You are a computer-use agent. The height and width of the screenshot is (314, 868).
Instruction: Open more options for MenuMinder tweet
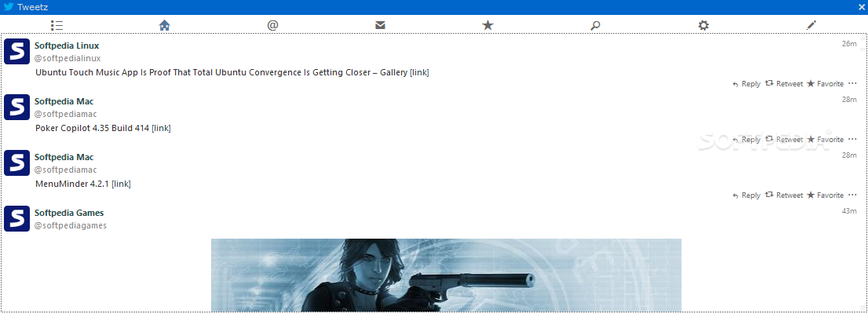852,195
